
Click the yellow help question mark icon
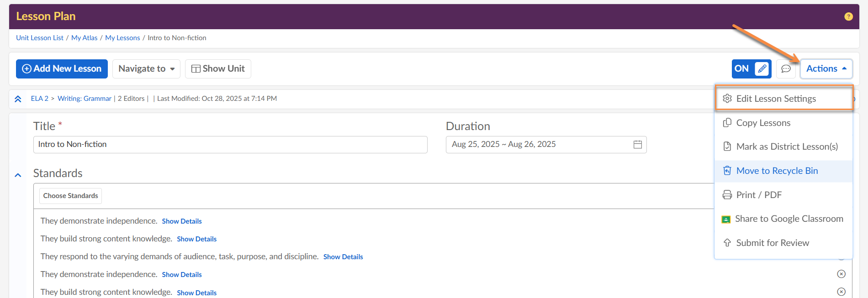848,16
